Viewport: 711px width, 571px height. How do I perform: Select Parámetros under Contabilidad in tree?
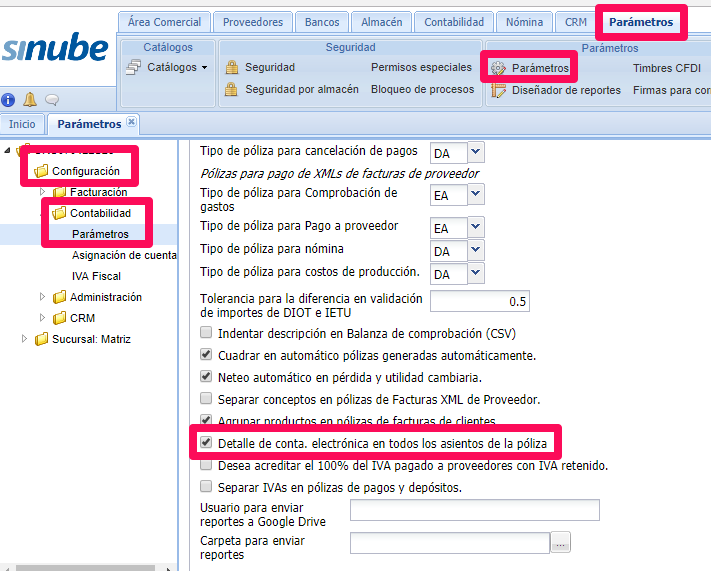click(100, 234)
